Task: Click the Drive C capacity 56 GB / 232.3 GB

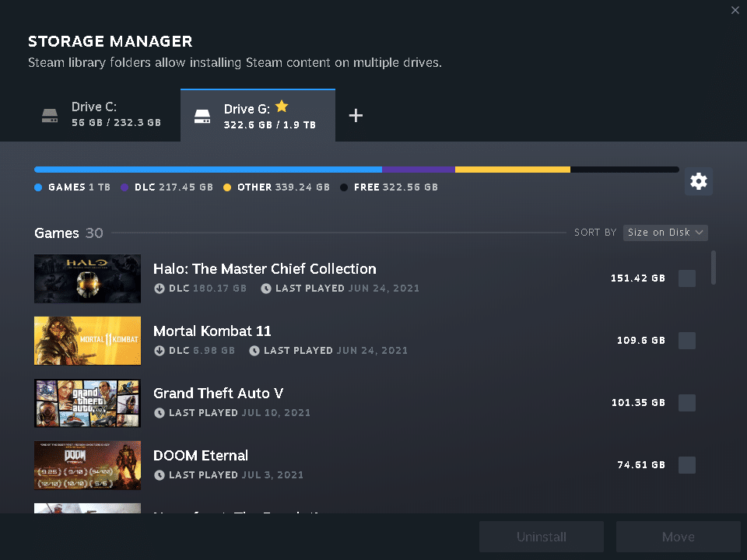Action: pos(116,122)
